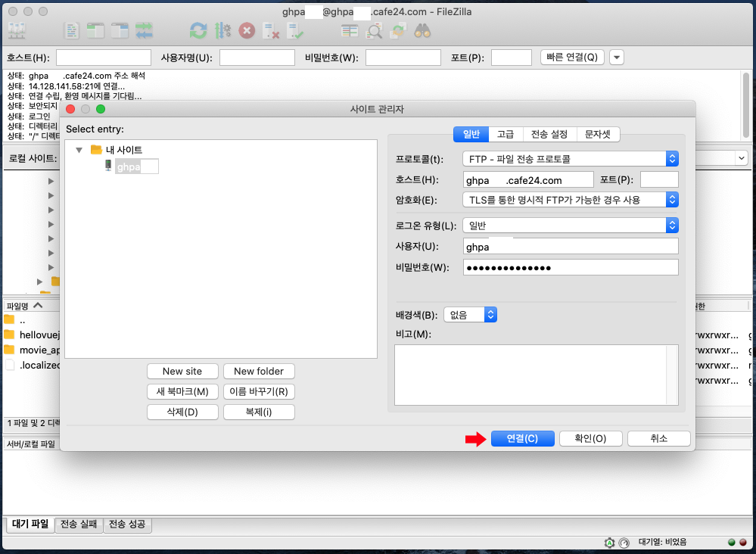
Task: Focus the password (비밀번호) field in site manager
Action: tap(571, 268)
